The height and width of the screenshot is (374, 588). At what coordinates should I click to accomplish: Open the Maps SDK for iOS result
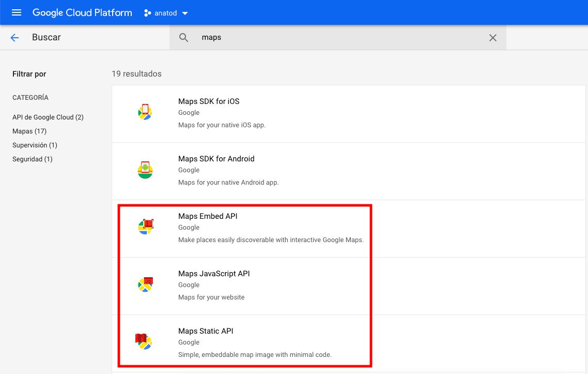click(x=209, y=101)
